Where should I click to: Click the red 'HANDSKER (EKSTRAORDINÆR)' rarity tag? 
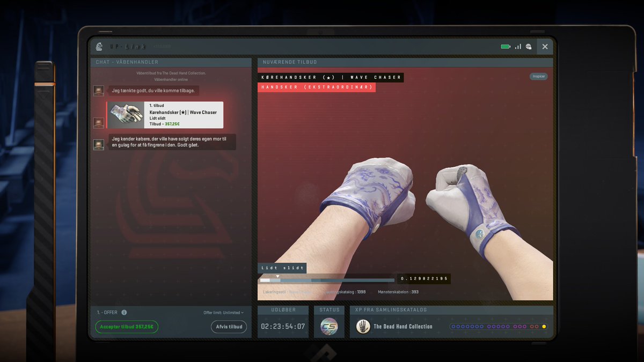pos(317,87)
